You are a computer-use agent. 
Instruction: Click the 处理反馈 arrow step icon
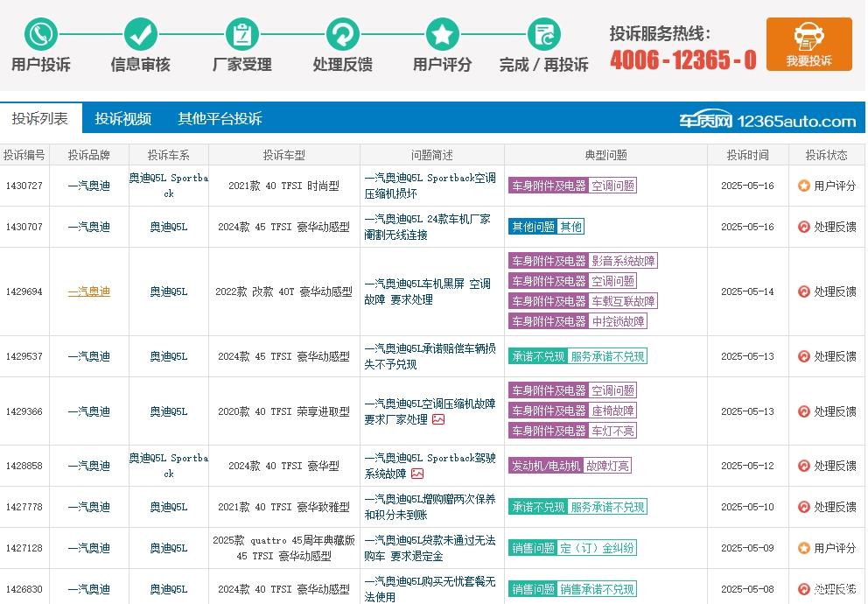(343, 34)
